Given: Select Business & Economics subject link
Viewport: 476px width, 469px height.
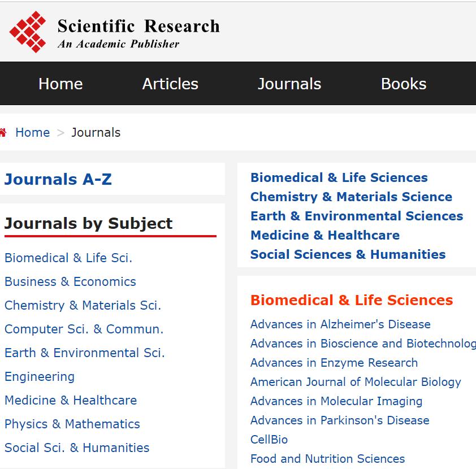Looking at the screenshot, I should point(70,282).
